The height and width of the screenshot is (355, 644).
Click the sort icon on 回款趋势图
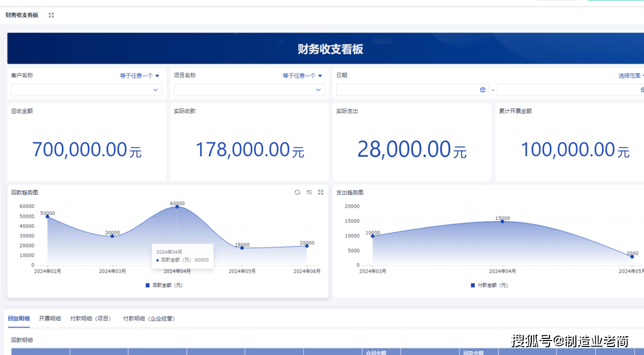point(309,192)
